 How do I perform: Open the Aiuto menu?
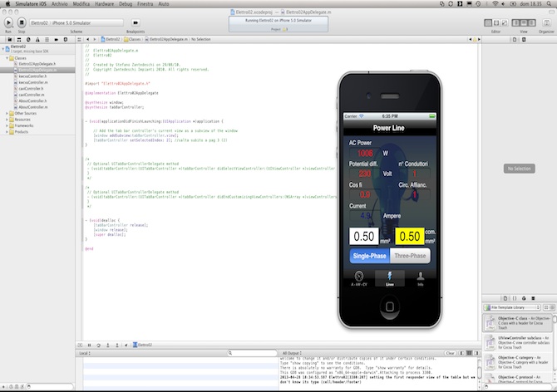coord(164,4)
